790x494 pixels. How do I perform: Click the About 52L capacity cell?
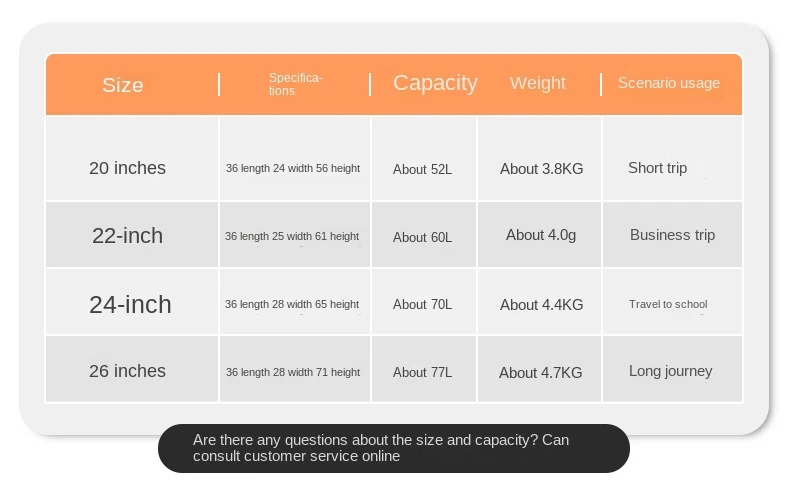tap(423, 170)
